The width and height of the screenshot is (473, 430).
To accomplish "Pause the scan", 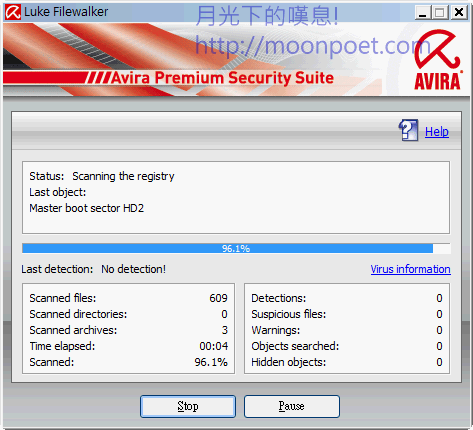I will click(x=292, y=406).
